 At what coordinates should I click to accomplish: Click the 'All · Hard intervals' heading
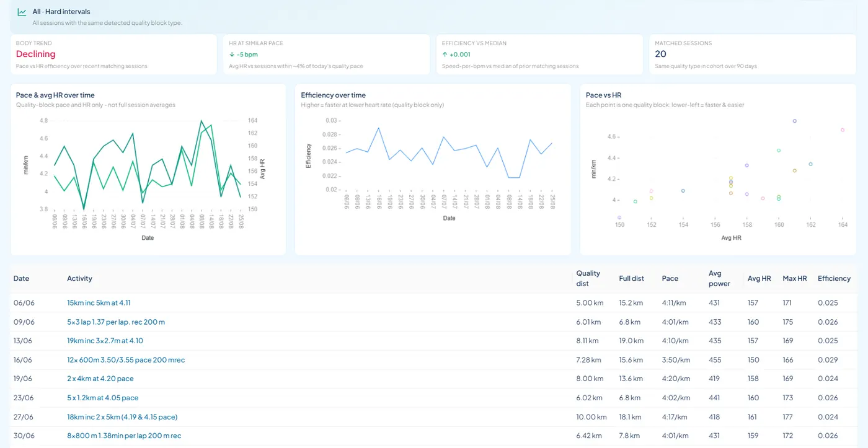[x=61, y=12]
